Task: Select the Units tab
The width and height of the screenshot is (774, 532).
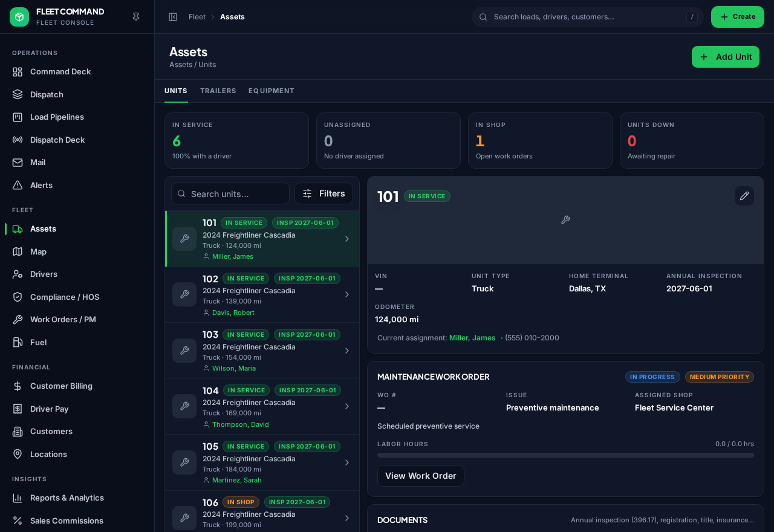Action: click(176, 91)
